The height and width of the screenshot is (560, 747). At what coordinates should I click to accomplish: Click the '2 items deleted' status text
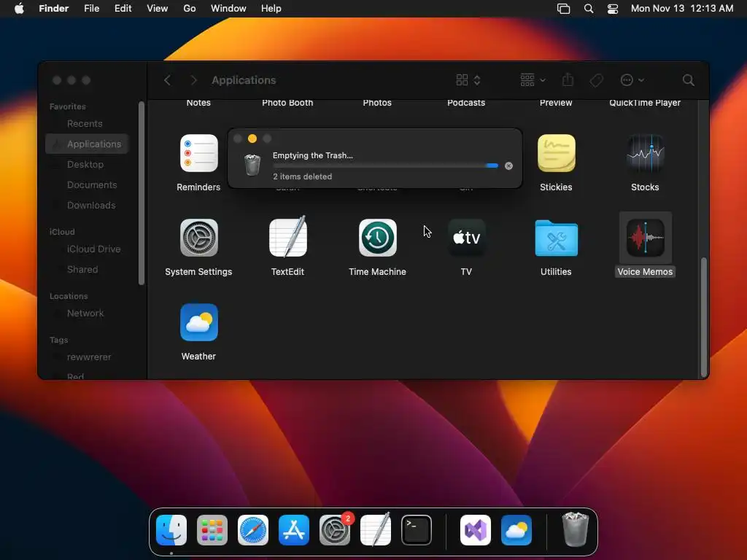click(303, 176)
